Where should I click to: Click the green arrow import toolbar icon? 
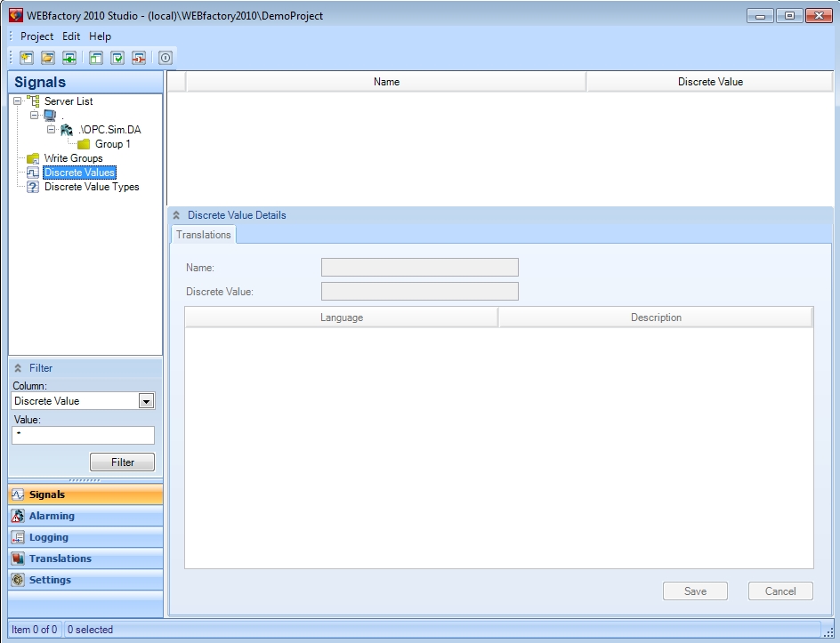click(69, 59)
